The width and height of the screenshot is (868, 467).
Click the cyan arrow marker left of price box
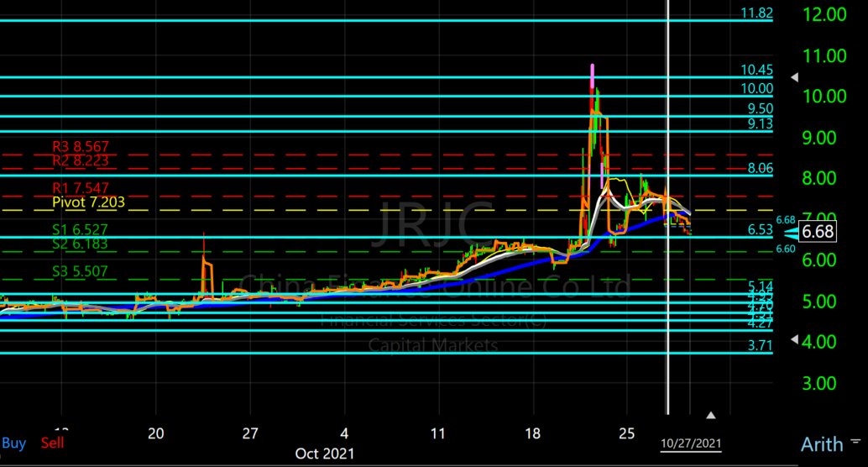coord(792,233)
